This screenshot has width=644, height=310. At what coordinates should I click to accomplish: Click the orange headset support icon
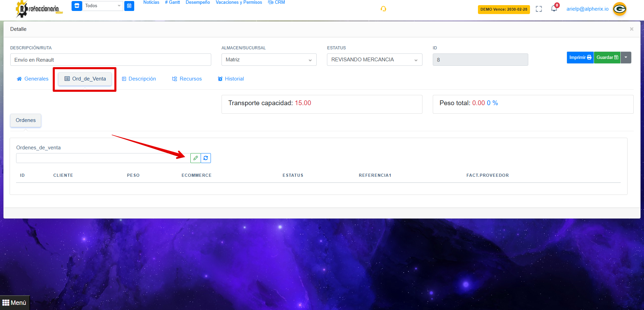point(383,9)
